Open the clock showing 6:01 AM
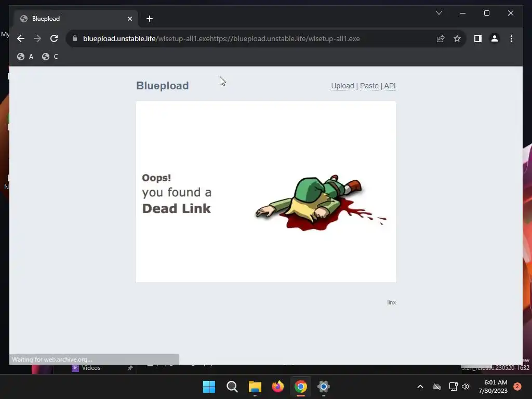Image resolution: width=532 pixels, height=399 pixels. [493, 387]
